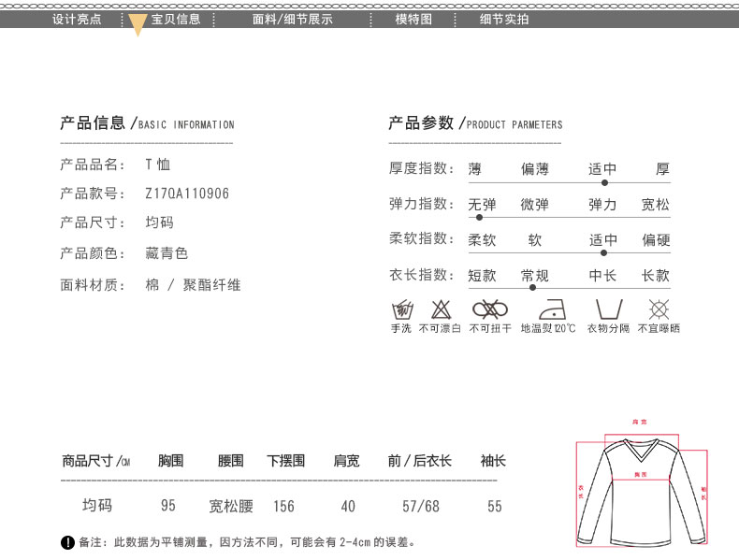This screenshot has width=739, height=560.
Task: Click the do-not-bleach (不可漂白) icon
Action: click(440, 309)
